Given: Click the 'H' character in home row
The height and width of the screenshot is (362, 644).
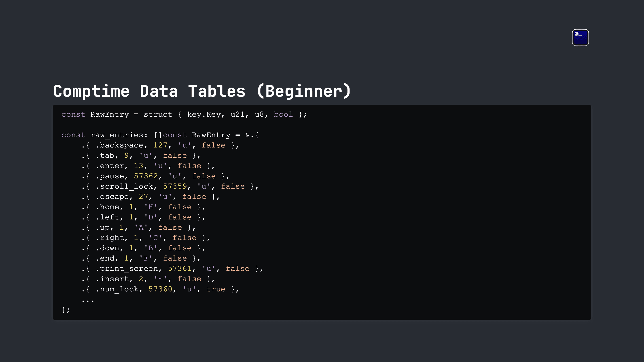Looking at the screenshot, I should pos(150,207).
